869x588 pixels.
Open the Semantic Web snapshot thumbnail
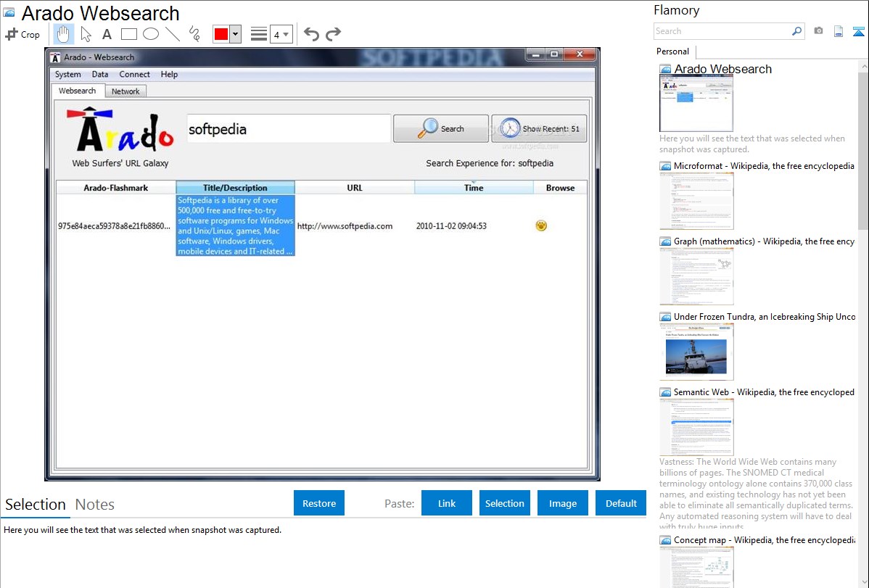point(696,427)
